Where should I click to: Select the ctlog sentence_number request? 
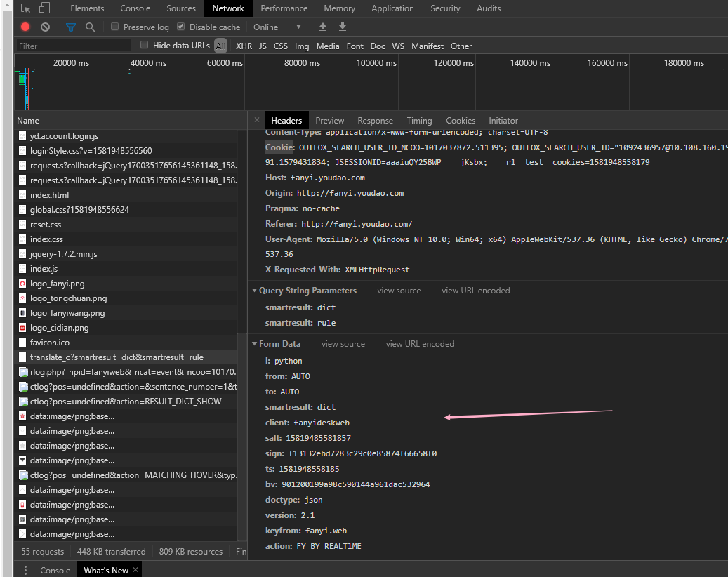coord(126,387)
